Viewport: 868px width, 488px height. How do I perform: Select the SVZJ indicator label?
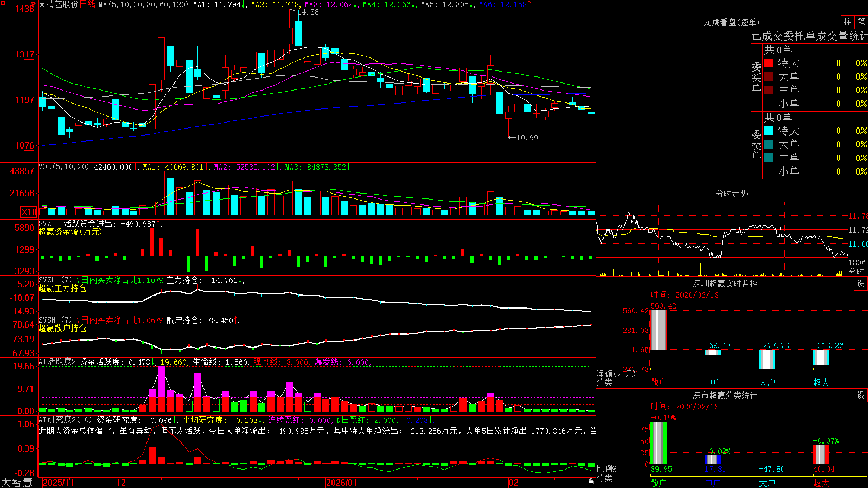tap(47, 224)
